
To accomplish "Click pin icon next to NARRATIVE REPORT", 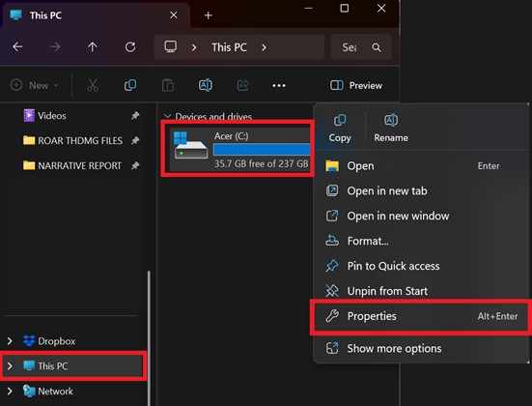I will pos(135,166).
